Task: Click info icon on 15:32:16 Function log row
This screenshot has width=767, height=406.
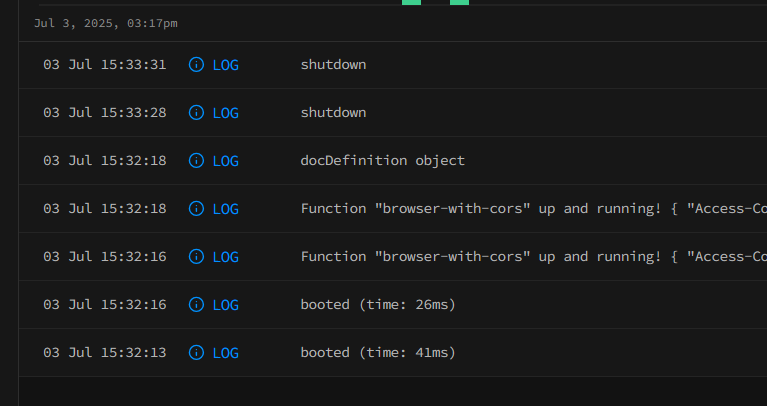Action: click(196, 257)
